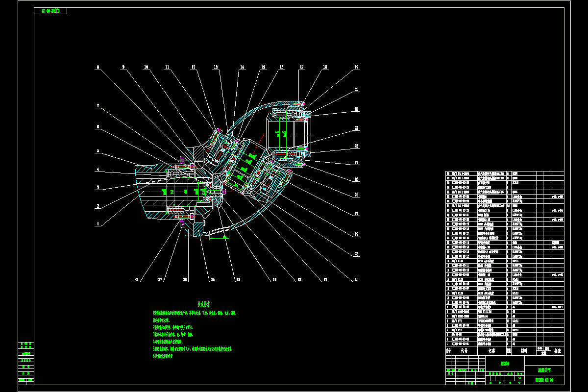Click part balloon number 22
The height and width of the screenshot is (392, 588).
(x=356, y=128)
